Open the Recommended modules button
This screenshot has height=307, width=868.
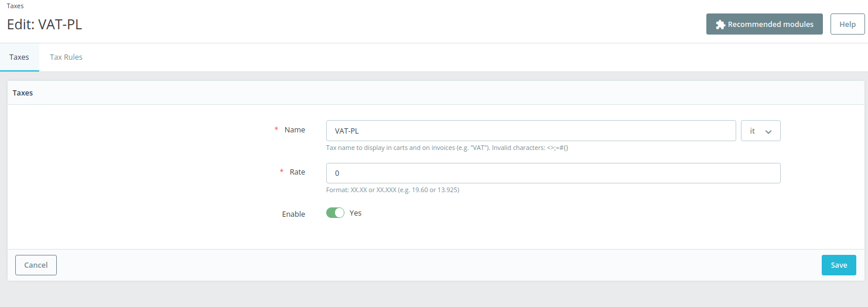764,24
